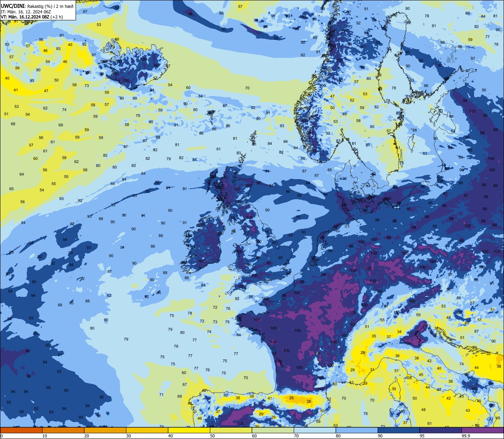Select the 50–60 pale yellow legend swatch

(231, 430)
